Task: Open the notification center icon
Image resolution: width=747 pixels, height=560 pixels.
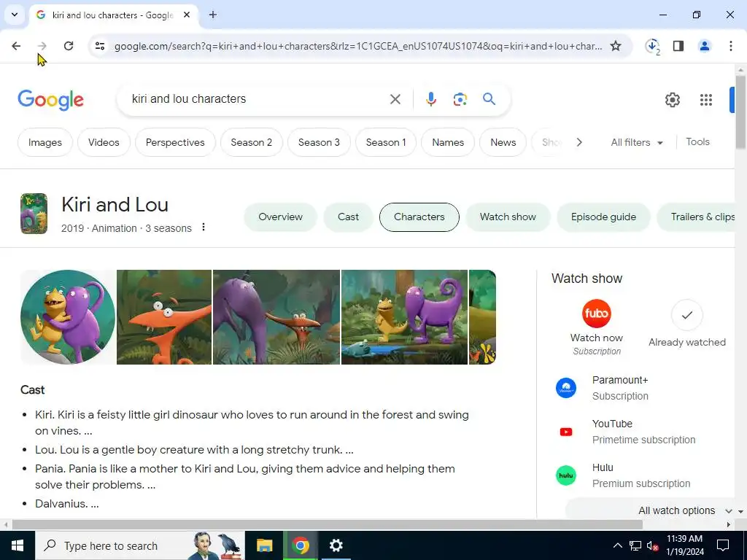Action: click(723, 545)
